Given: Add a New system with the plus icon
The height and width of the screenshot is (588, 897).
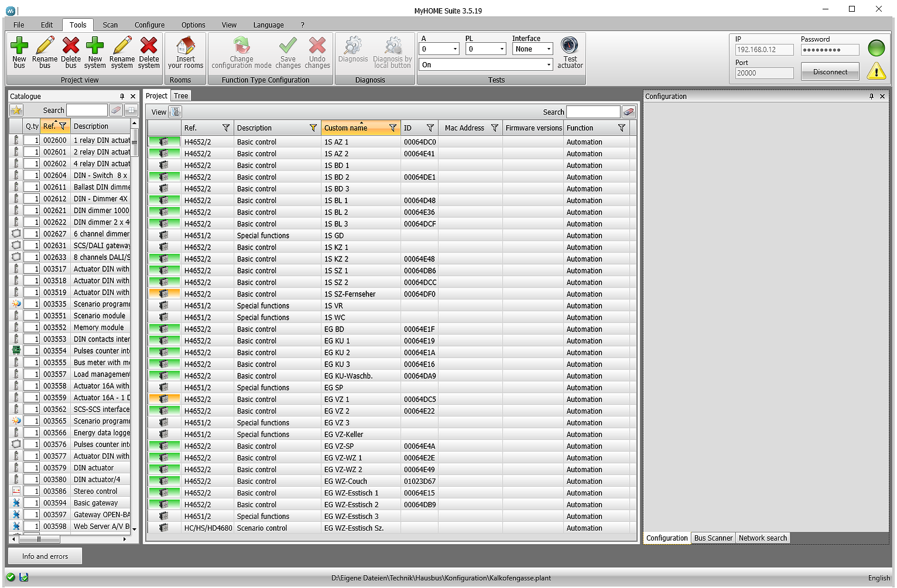Looking at the screenshot, I should click(95, 46).
